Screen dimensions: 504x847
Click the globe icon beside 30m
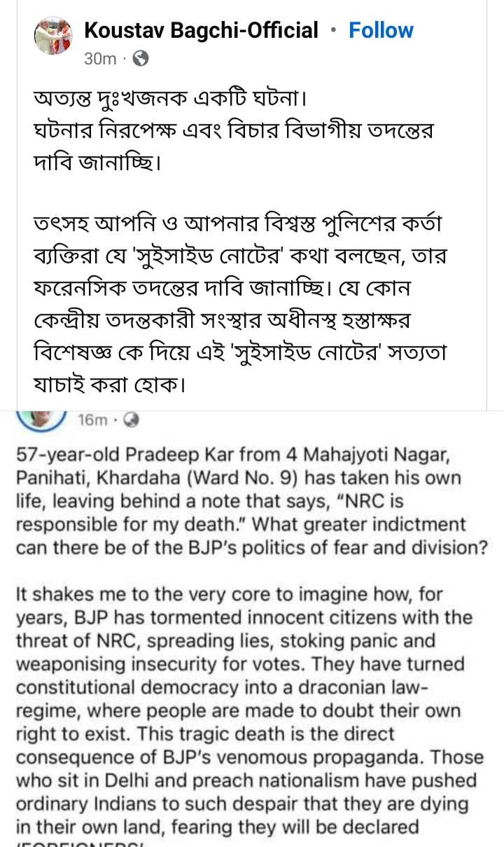141,59
